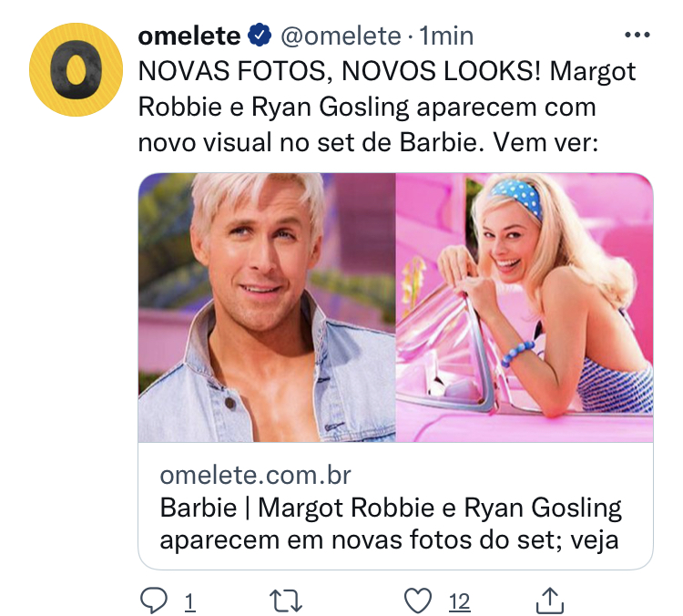Click "aparecem em novas fotos do set; veja" line

pos(388,539)
